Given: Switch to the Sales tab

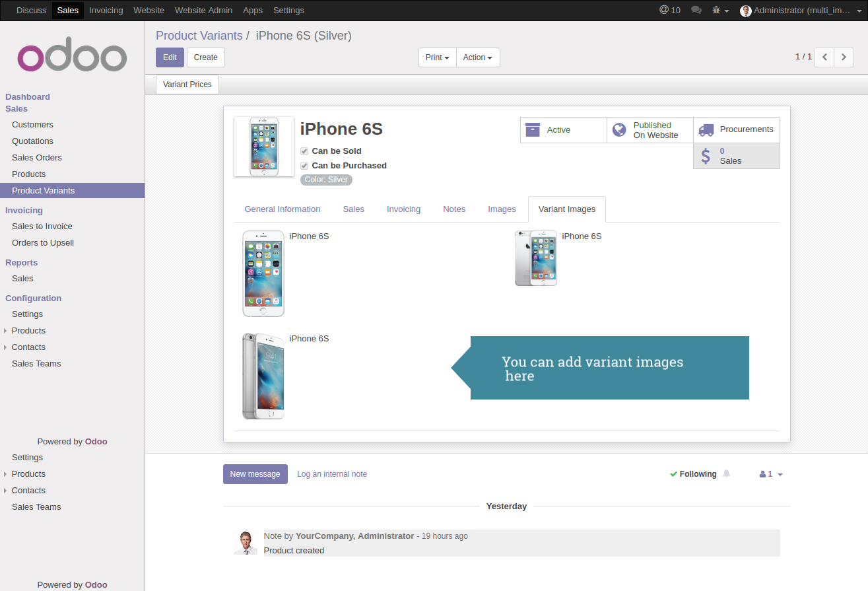Looking at the screenshot, I should (x=354, y=209).
